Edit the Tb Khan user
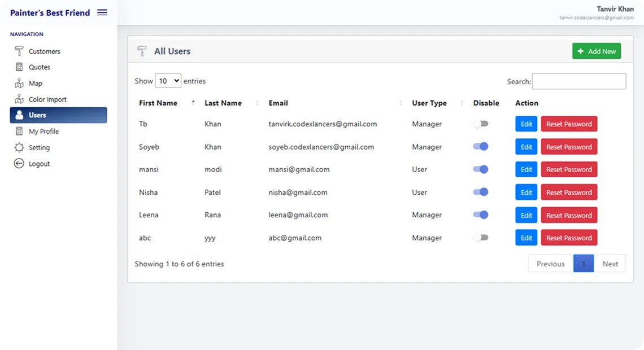Viewport: 644px width, 350px height. (526, 124)
